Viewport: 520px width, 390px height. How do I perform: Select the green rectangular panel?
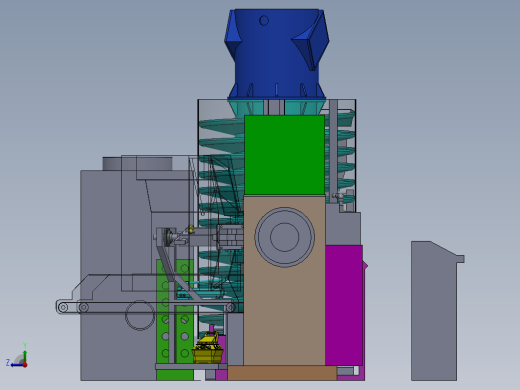(284, 155)
